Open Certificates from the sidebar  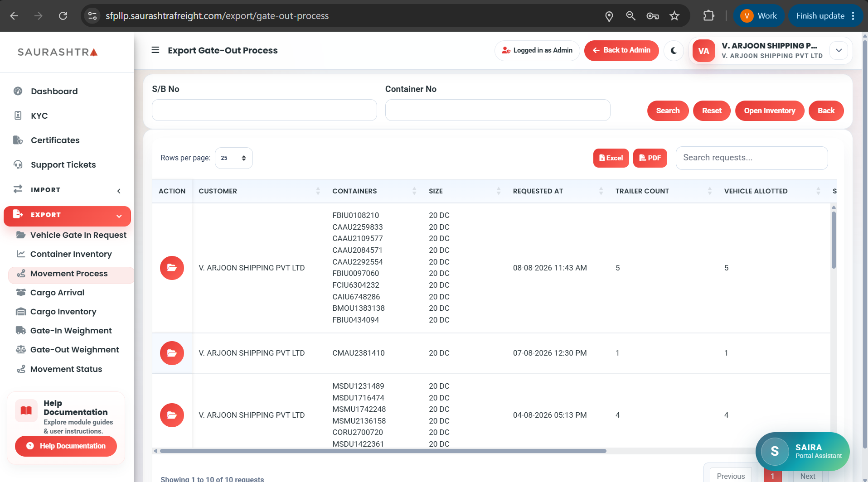coord(55,140)
